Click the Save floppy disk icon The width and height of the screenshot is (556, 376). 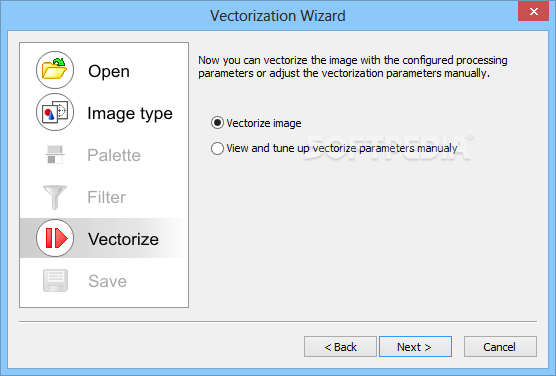tap(55, 281)
